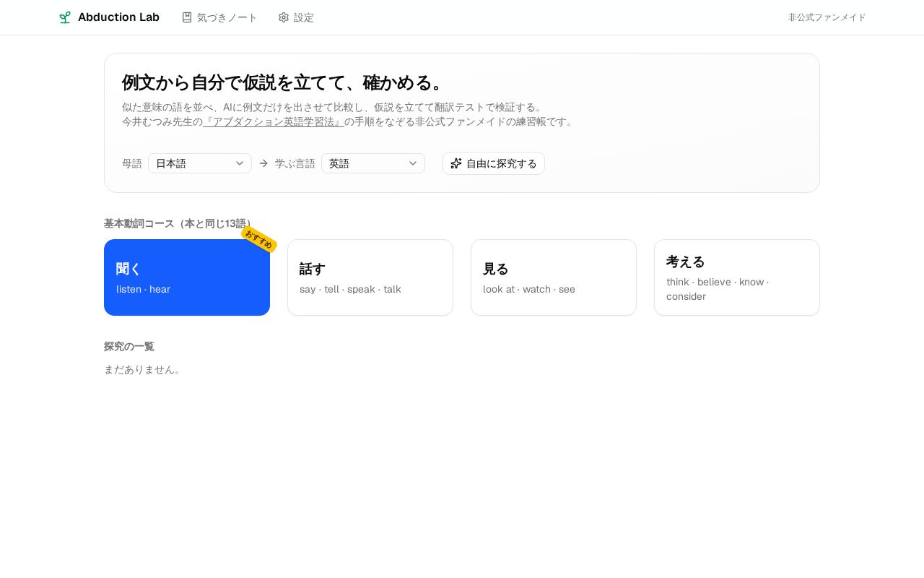Screen dimensions: 924x578
Task: Click the Abduction Lab brand title
Action: tap(118, 17)
